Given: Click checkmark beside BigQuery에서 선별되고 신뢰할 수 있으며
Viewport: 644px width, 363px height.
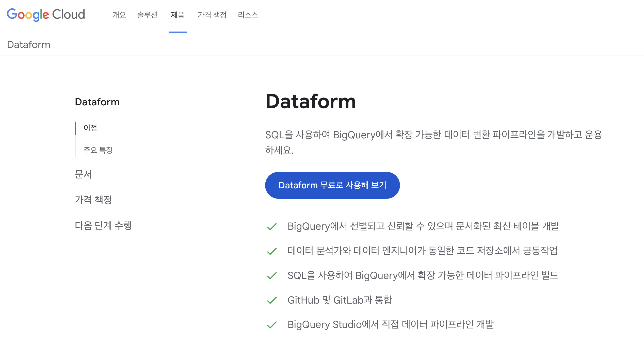Looking at the screenshot, I should tap(272, 226).
